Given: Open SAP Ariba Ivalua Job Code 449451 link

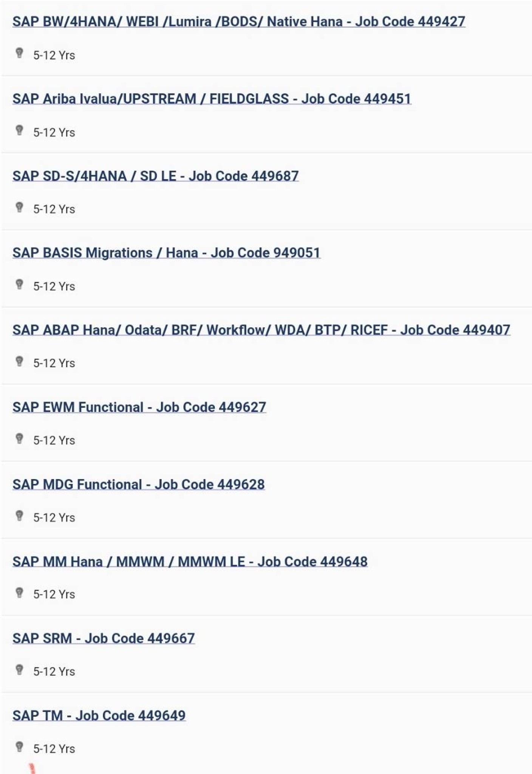Looking at the screenshot, I should tap(212, 99).
